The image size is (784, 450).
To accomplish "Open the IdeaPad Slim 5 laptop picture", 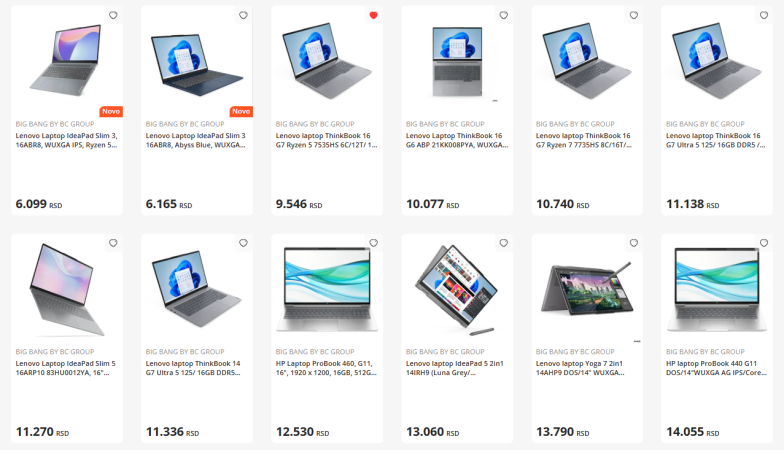I will click(66, 290).
